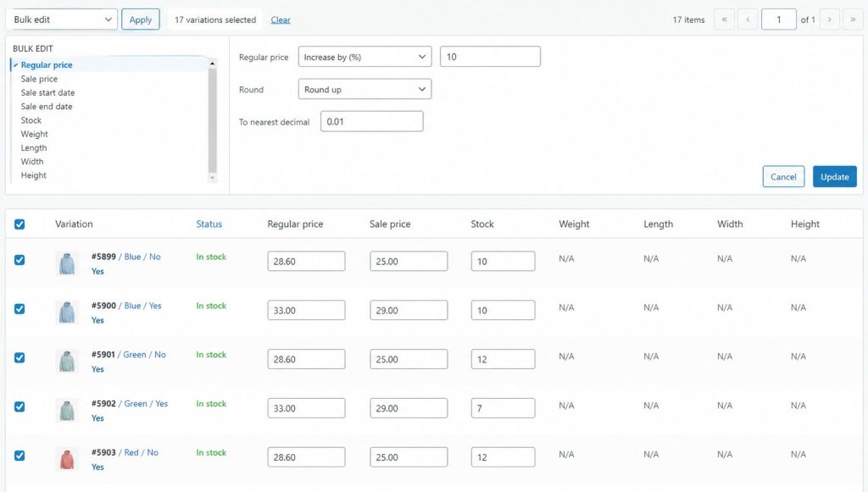Clear the selected variations
Viewport: 868px width, 492px height.
click(x=281, y=20)
